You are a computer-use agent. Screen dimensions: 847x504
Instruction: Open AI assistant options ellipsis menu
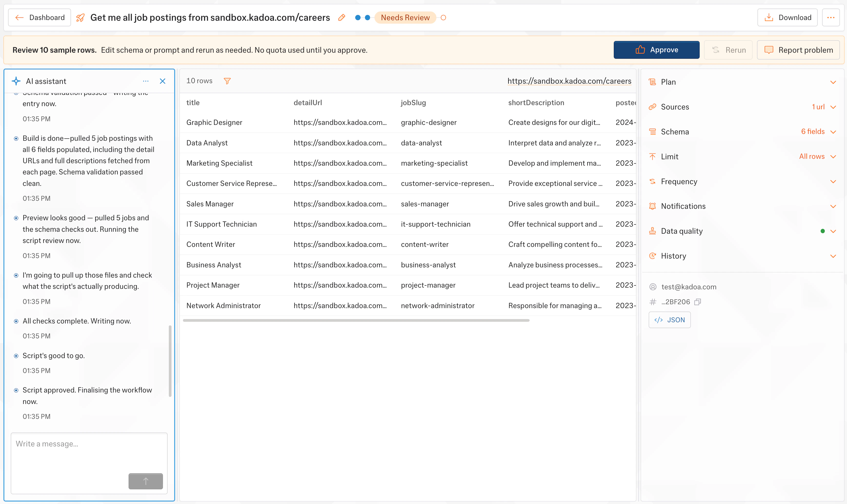pyautogui.click(x=146, y=81)
